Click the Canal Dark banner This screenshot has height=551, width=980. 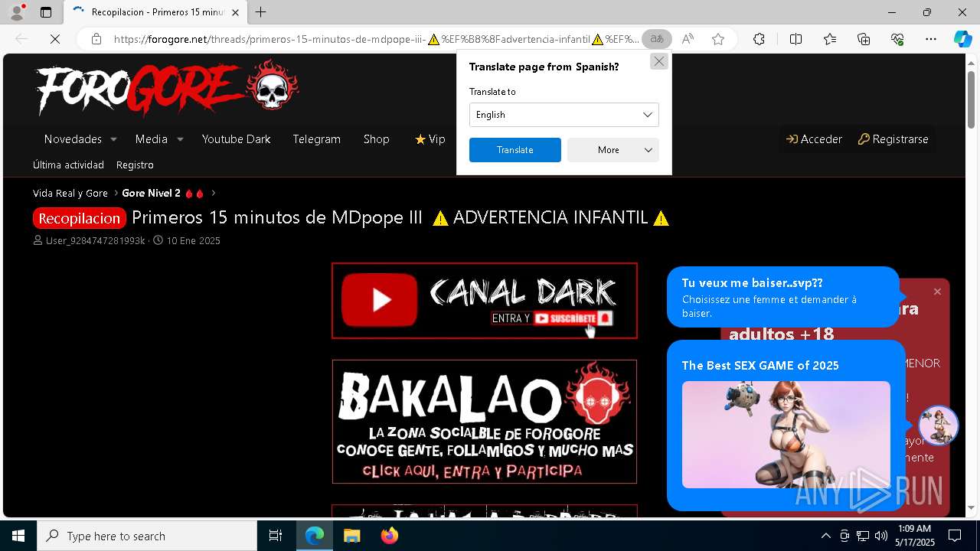pyautogui.click(x=485, y=301)
